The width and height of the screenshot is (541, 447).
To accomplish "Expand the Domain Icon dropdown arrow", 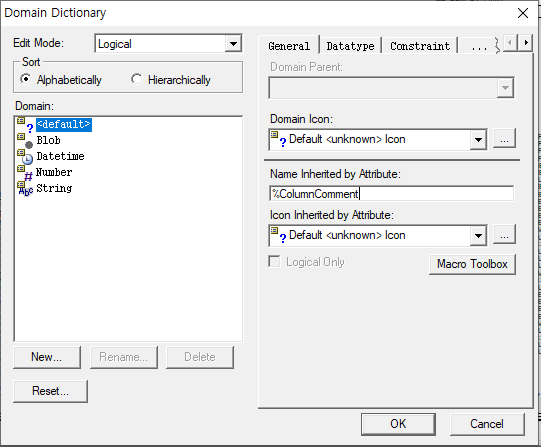I will [478, 139].
